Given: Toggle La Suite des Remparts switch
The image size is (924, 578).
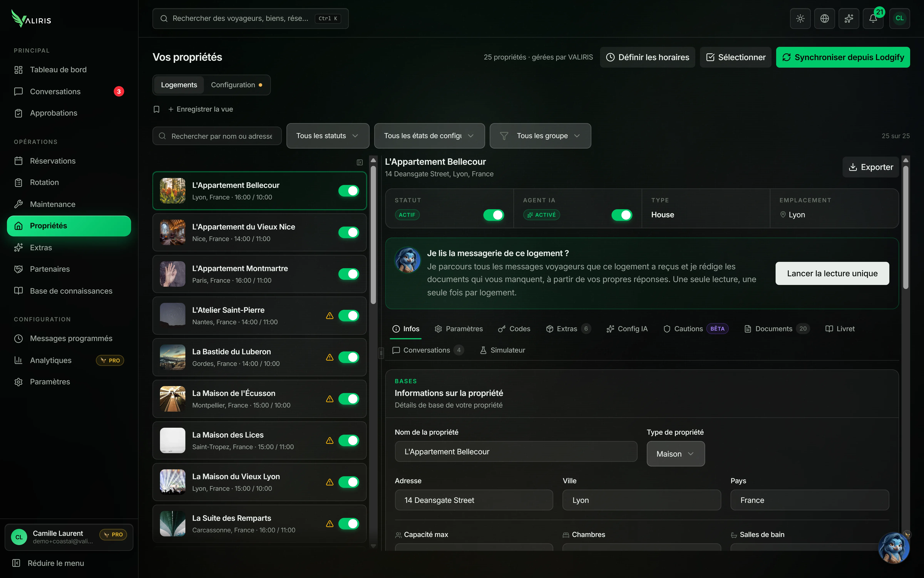Looking at the screenshot, I should [349, 524].
